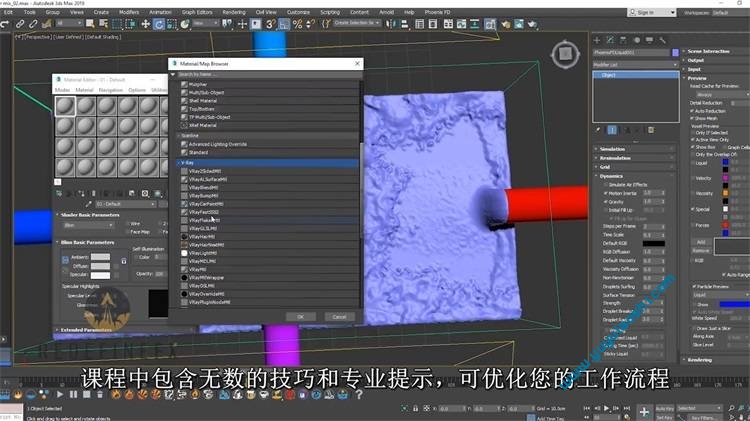Open the Blinn shader type dropdown
This screenshot has width=750, height=421.
88,225
